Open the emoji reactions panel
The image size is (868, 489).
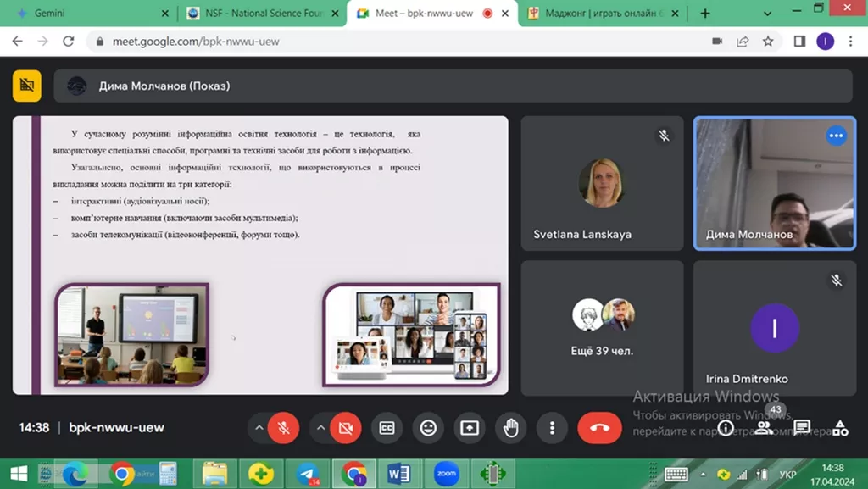pos(428,428)
